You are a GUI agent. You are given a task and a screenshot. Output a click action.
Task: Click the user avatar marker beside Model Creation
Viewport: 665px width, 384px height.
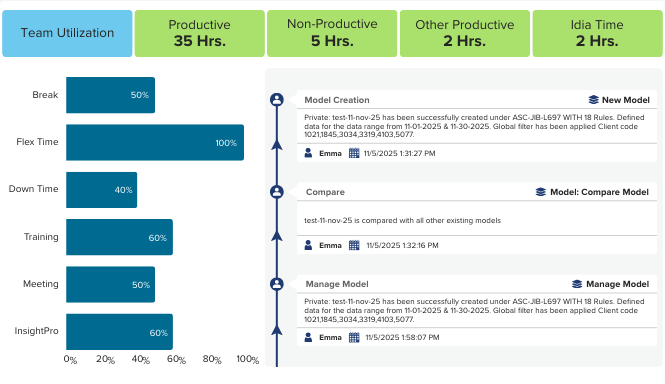click(277, 100)
